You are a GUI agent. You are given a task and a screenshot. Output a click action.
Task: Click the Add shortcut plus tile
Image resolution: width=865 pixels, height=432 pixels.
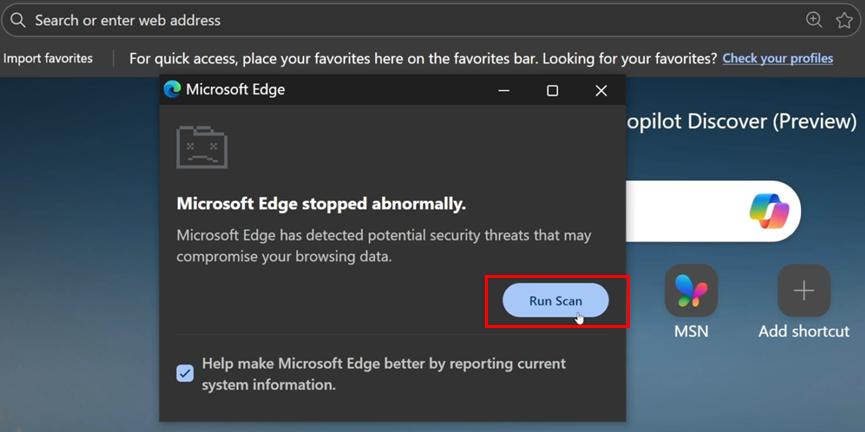pos(804,290)
